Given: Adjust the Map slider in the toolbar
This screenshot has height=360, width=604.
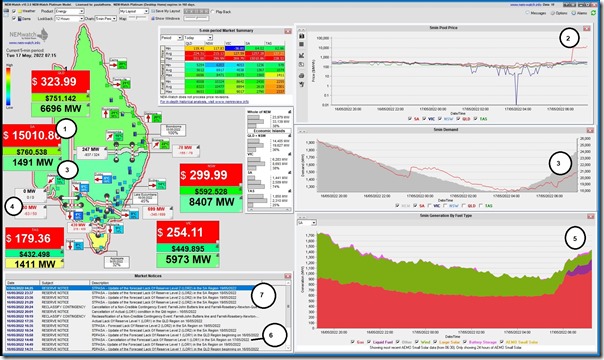Looking at the screenshot, I should pos(138,18).
